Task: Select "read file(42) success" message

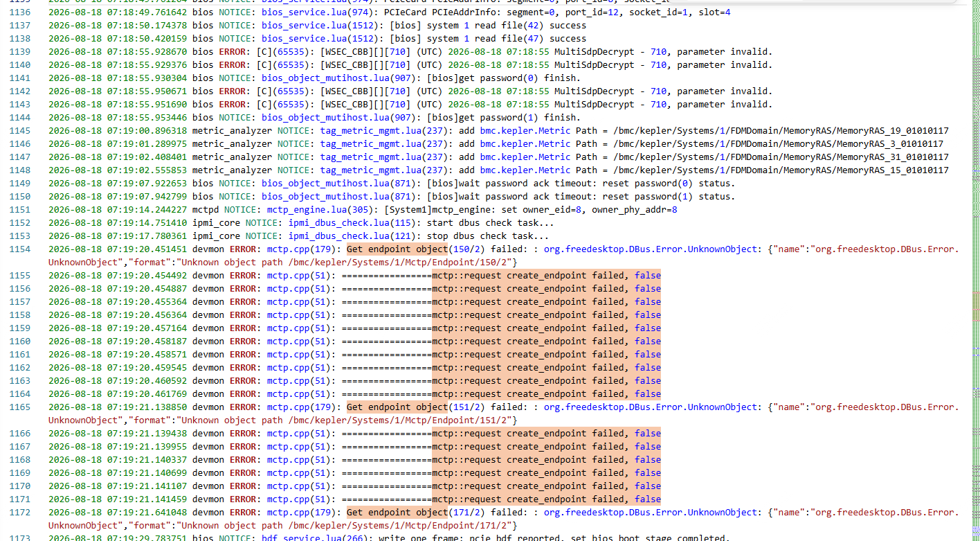Action: coord(530,26)
